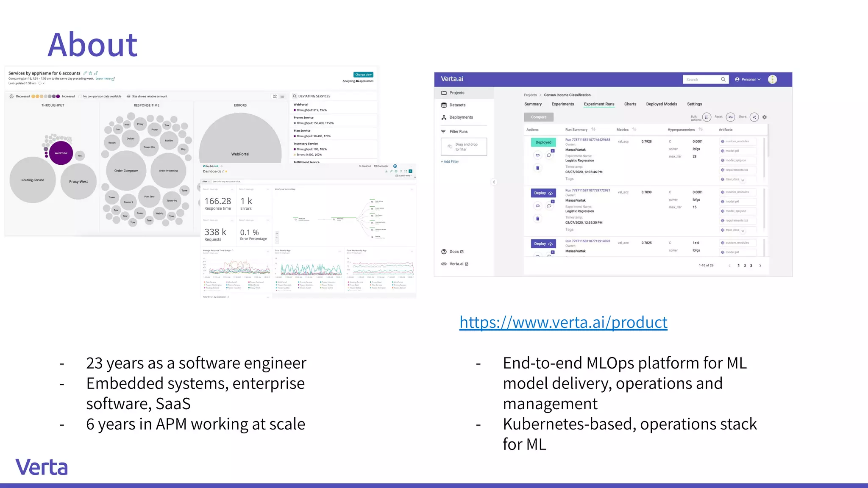Go to page 2 of the runs

745,266
